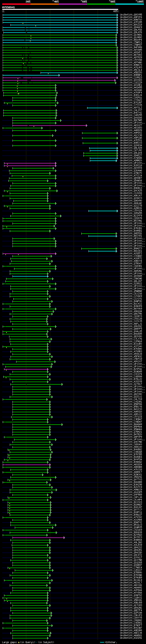The height and width of the screenshot is (644, 146).
Task: Click UniRef100_B9RC03 label
Action: [x=131, y=143]
